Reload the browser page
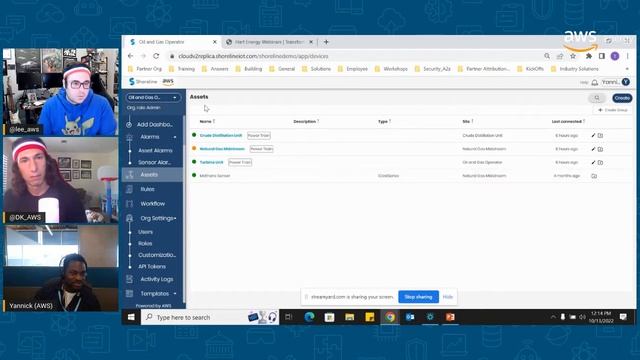This screenshot has height=360, width=640. [x=156, y=56]
